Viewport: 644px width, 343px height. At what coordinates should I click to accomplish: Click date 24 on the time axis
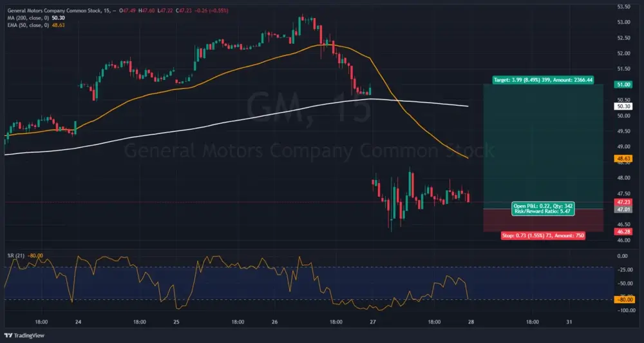click(78, 322)
